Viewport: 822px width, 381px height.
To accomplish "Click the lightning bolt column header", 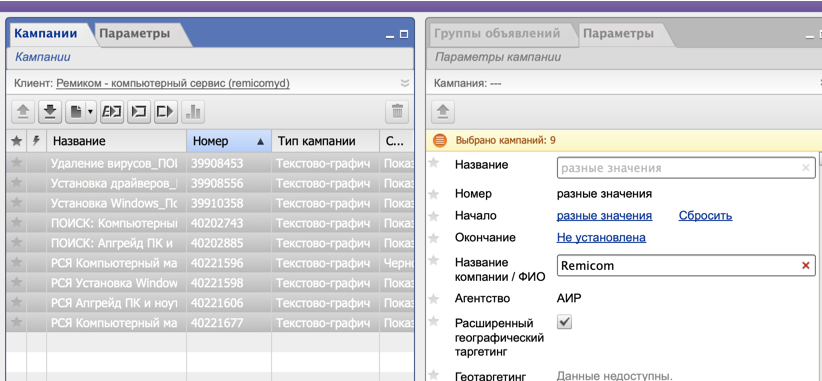I will (37, 141).
